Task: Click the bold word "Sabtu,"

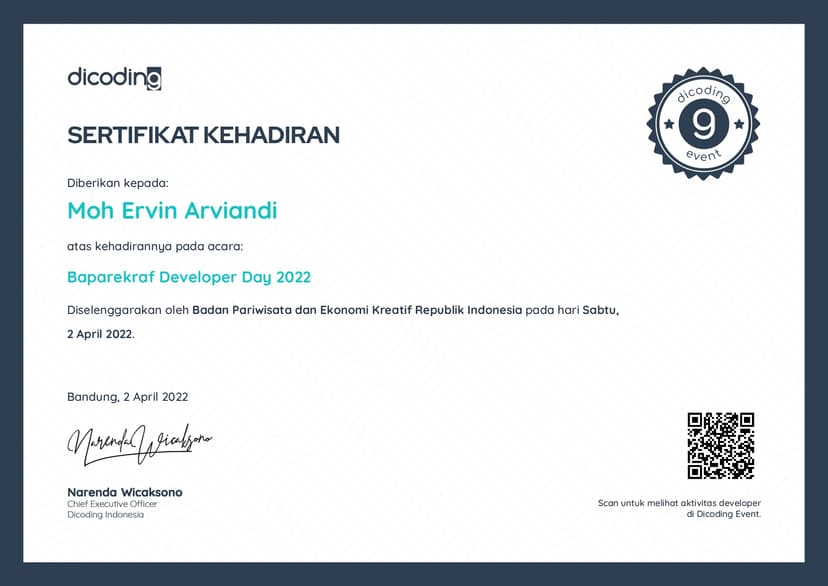Action: tap(601, 310)
